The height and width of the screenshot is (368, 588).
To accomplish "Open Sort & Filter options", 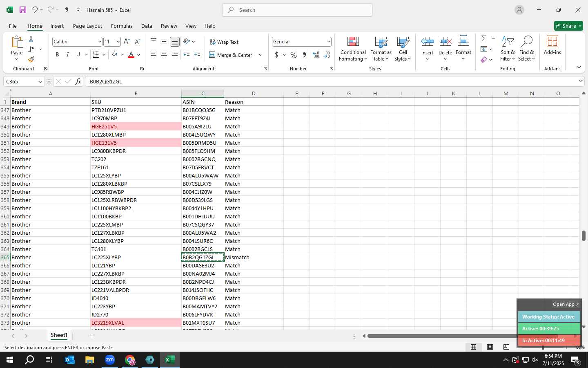I will coord(508,48).
